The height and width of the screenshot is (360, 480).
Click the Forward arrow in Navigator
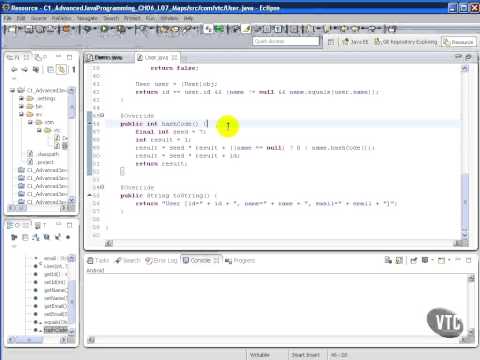coord(25,69)
